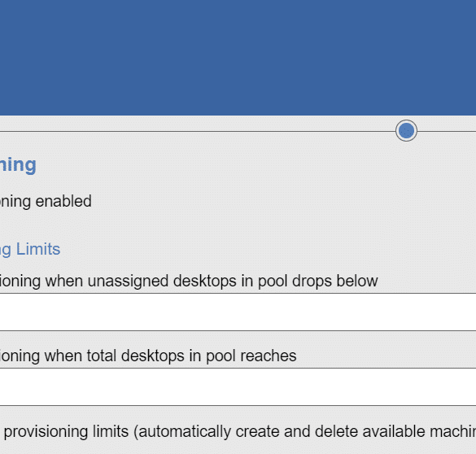Image resolution: width=476 pixels, height=454 pixels.
Task: Focus the unassigned desktops threshold input field
Action: tap(238, 312)
